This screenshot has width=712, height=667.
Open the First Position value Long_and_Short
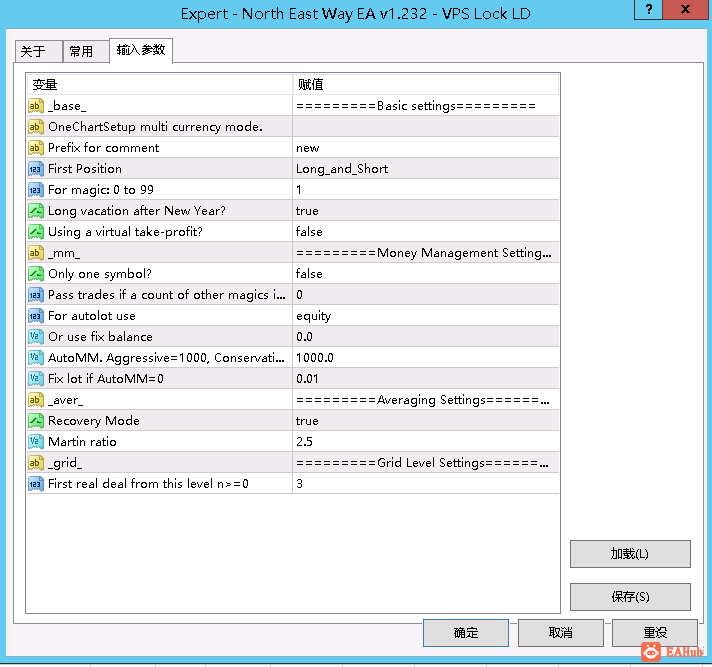tap(425, 169)
